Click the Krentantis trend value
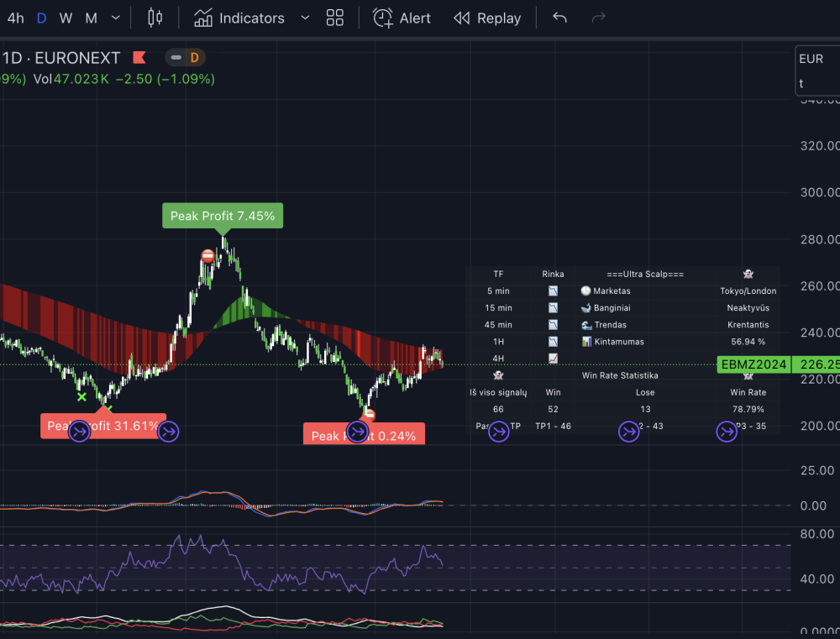 pos(748,325)
